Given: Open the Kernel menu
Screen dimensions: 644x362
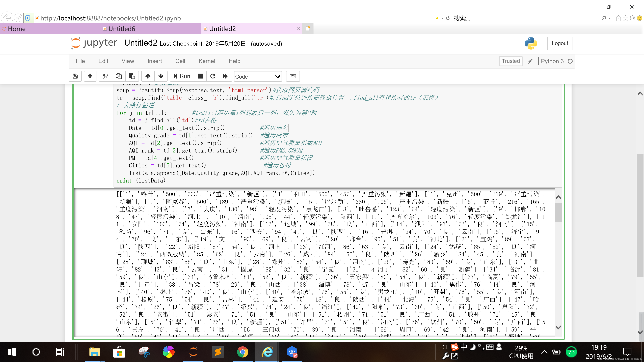Looking at the screenshot, I should (x=206, y=61).
